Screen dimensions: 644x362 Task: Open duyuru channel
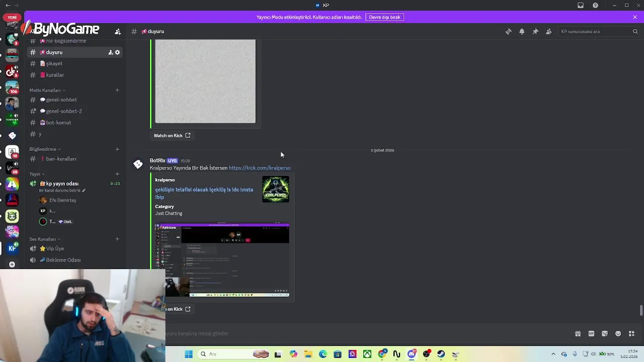(x=75, y=52)
